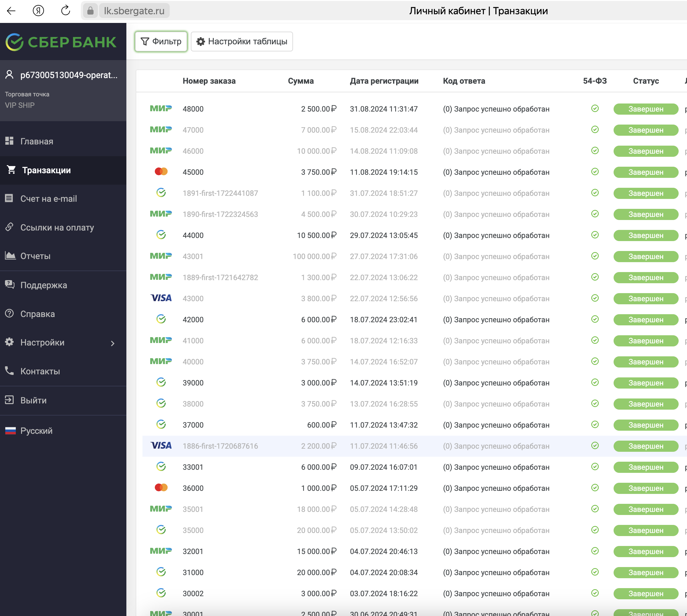Change language via Русский

(36, 431)
